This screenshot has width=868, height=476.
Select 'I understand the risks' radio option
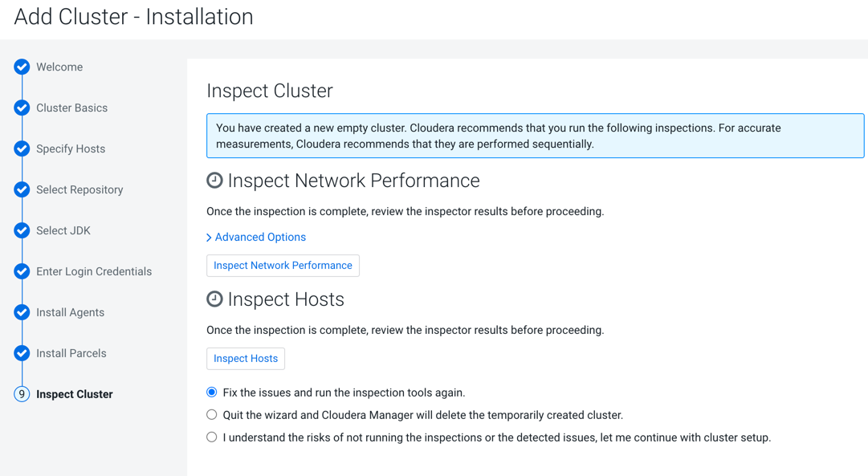[212, 437]
